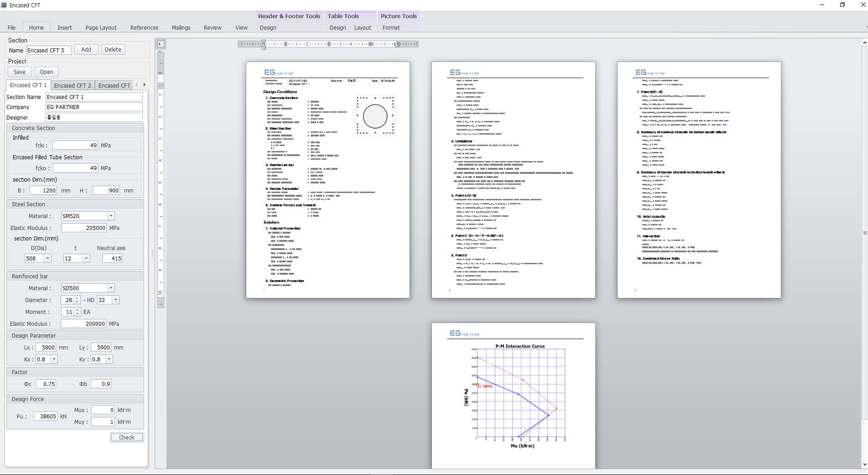Click the section Name field Encased CFT 5
This screenshot has height=475, width=868.
(x=49, y=50)
